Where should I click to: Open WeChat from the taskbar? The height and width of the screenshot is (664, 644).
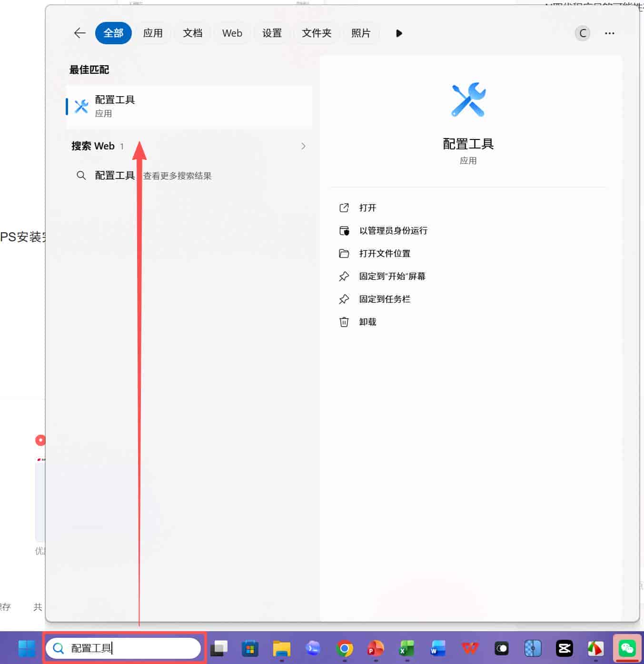click(627, 648)
